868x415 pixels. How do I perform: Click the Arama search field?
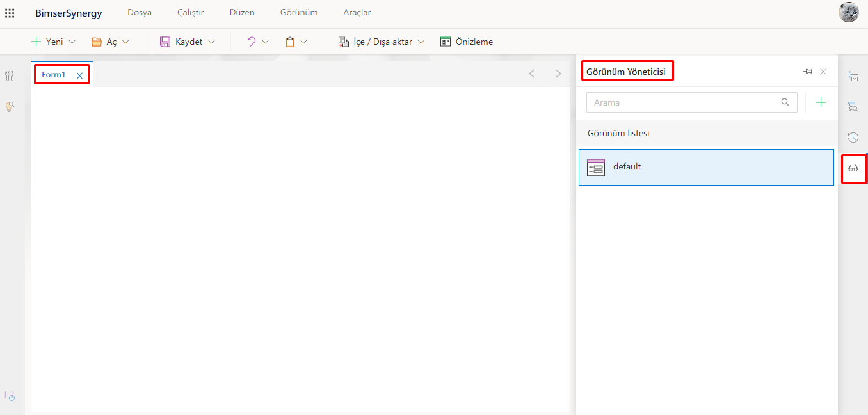682,102
